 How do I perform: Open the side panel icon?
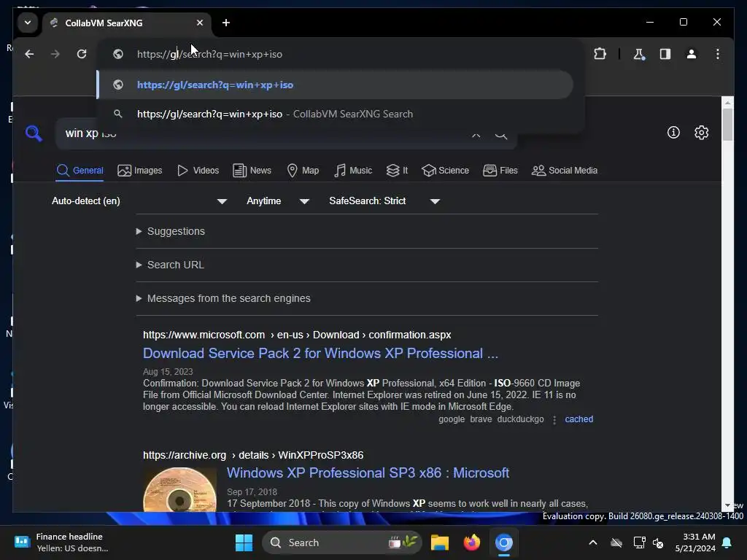665,54
